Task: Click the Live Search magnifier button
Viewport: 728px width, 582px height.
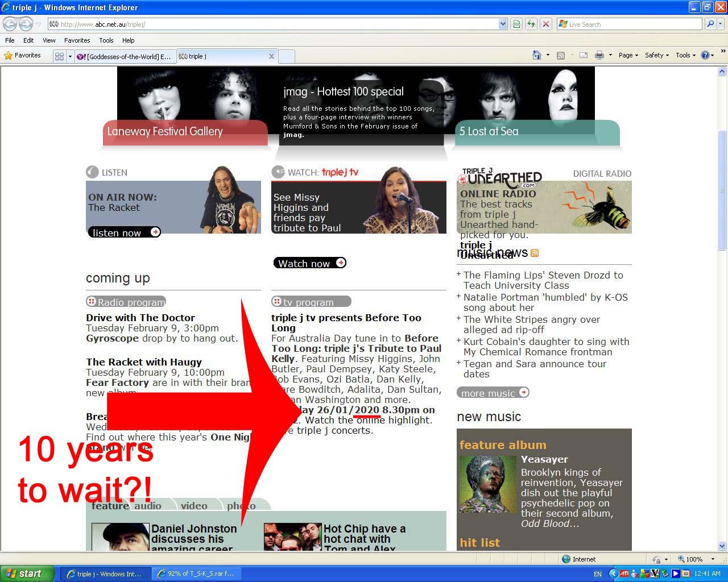Action: 710,24
